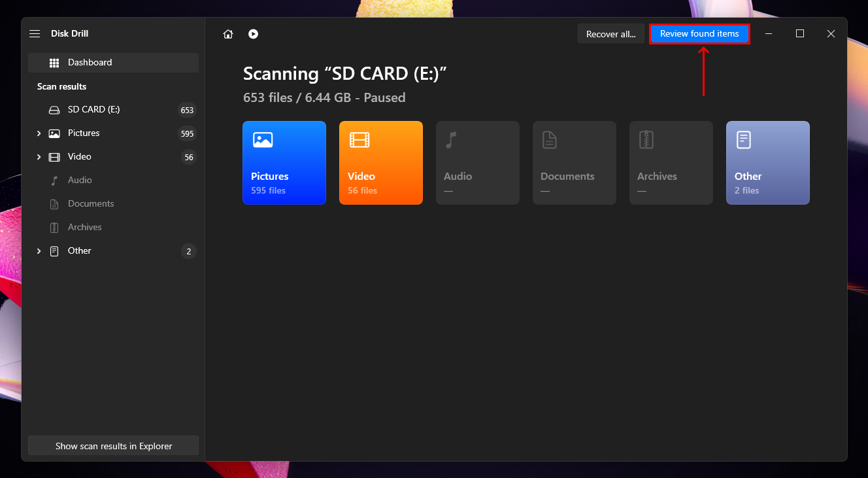Select SD CARD (E:) in scan results
Screen dimensions: 868x478
93,110
